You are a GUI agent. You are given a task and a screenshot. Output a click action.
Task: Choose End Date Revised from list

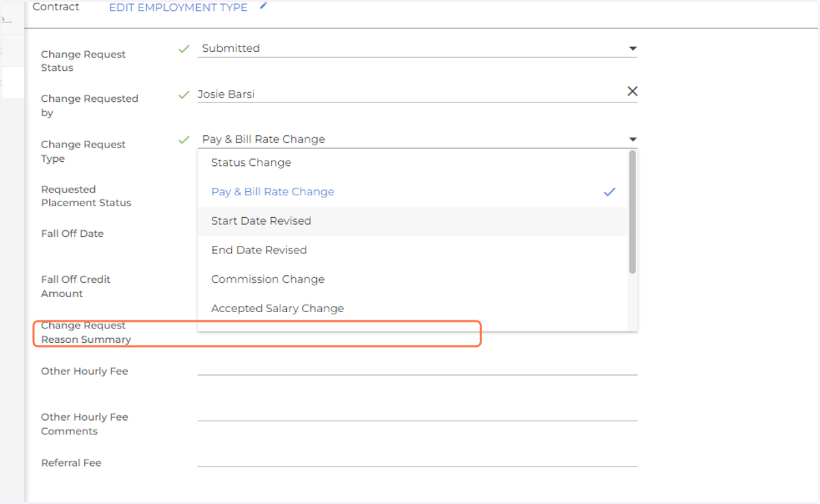tap(413, 250)
